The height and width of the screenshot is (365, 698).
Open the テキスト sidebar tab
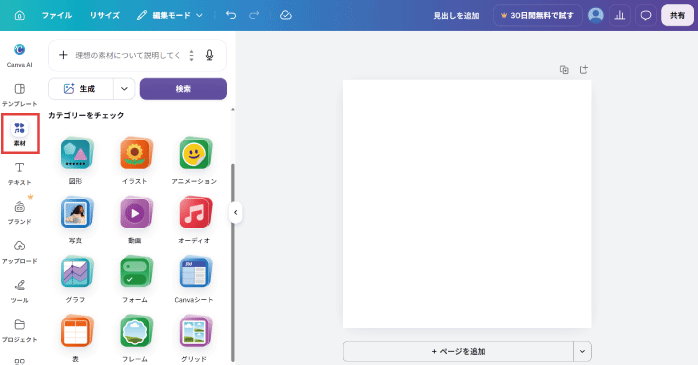coord(20,174)
